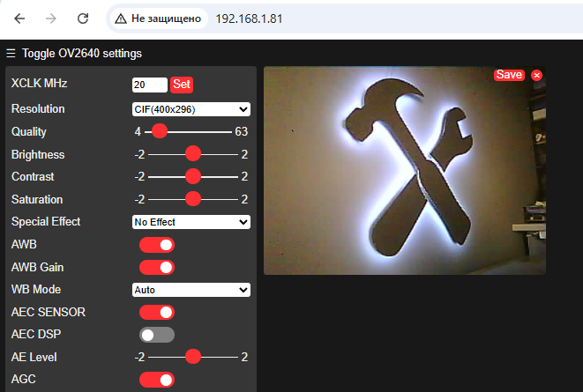Viewport: 583px width, 392px height.
Task: Click the AE Level label
Action: point(34,357)
